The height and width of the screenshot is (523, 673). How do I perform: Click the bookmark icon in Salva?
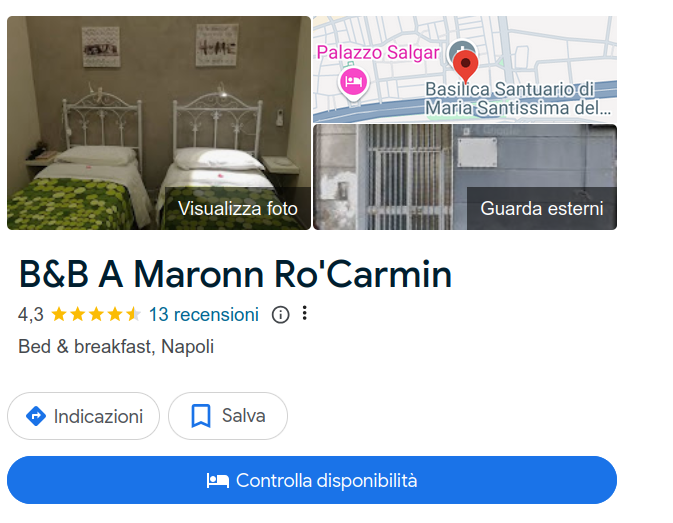(x=201, y=416)
